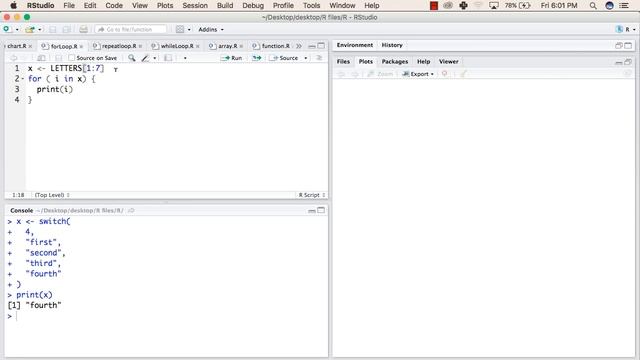Click the remove current plot icon
The height and width of the screenshot is (360, 640).
(444, 73)
